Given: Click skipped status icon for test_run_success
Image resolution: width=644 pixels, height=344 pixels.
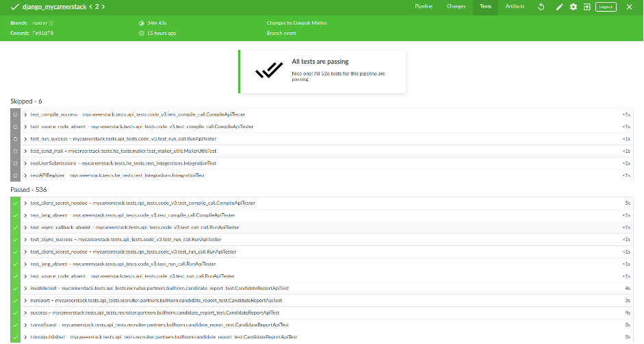Looking at the screenshot, I should [x=15, y=139].
